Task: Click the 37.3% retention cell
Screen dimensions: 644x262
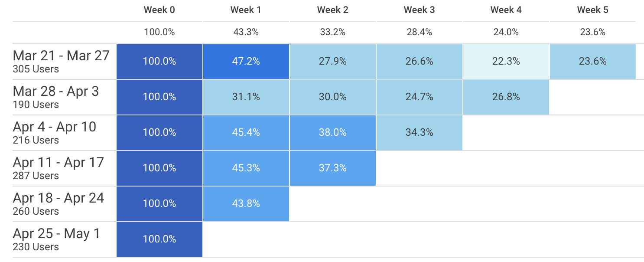Action: pyautogui.click(x=332, y=168)
